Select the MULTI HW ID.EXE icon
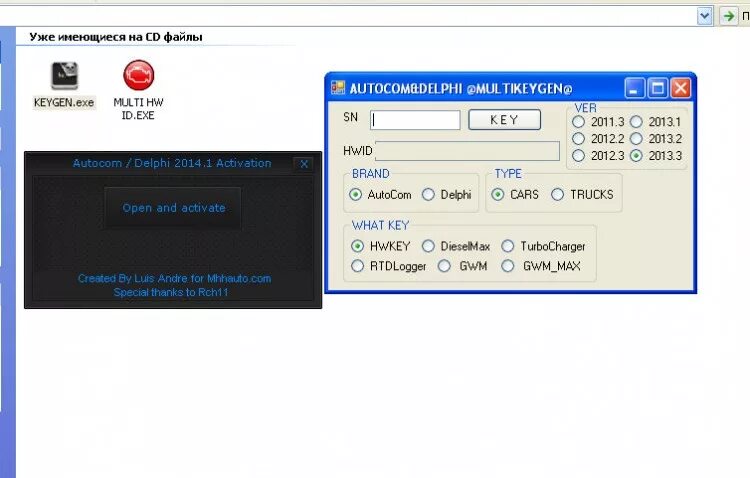Image resolution: width=750 pixels, height=478 pixels. [139, 75]
